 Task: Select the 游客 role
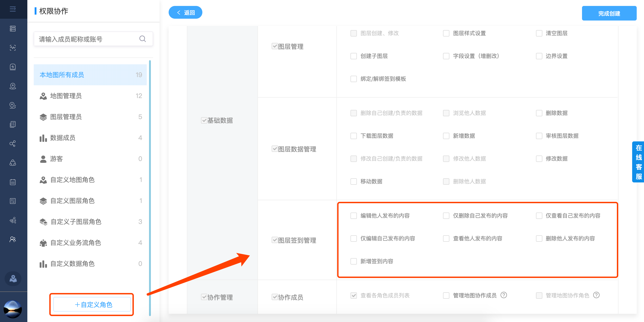90,159
